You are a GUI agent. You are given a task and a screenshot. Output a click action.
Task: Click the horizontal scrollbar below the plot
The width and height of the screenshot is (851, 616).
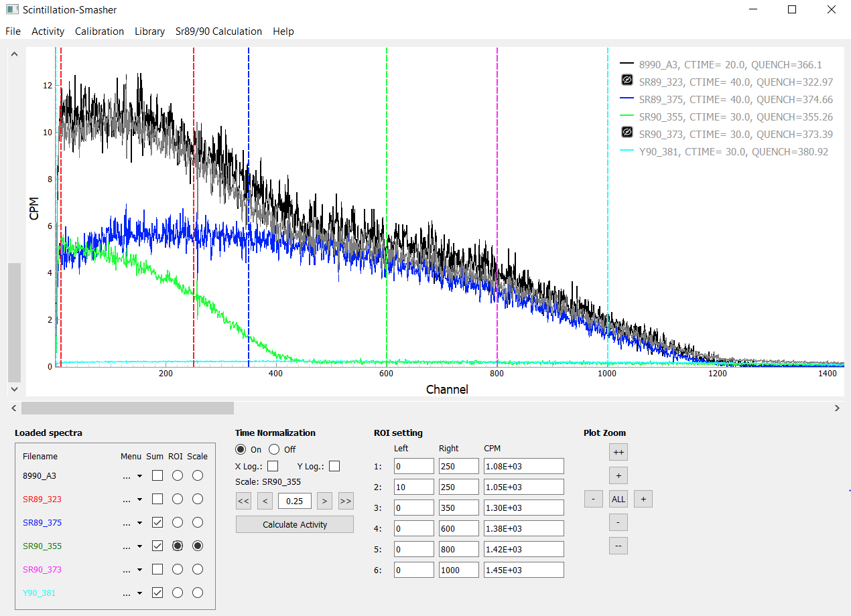(x=127, y=407)
